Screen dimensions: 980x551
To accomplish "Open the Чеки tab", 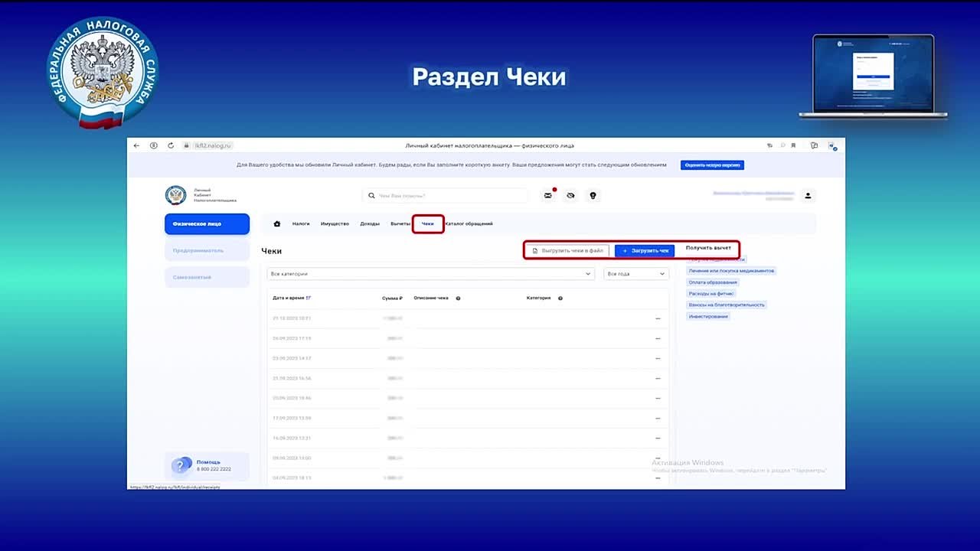I will (x=428, y=224).
